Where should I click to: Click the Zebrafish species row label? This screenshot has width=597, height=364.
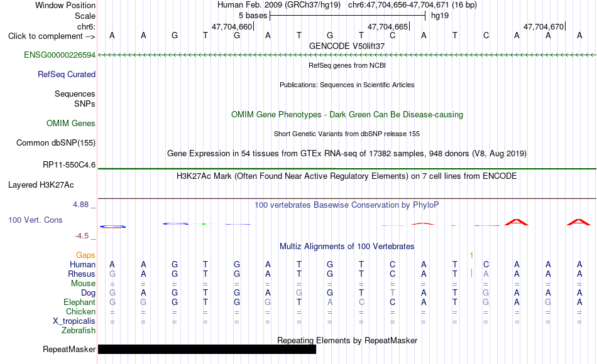pyautogui.click(x=79, y=331)
